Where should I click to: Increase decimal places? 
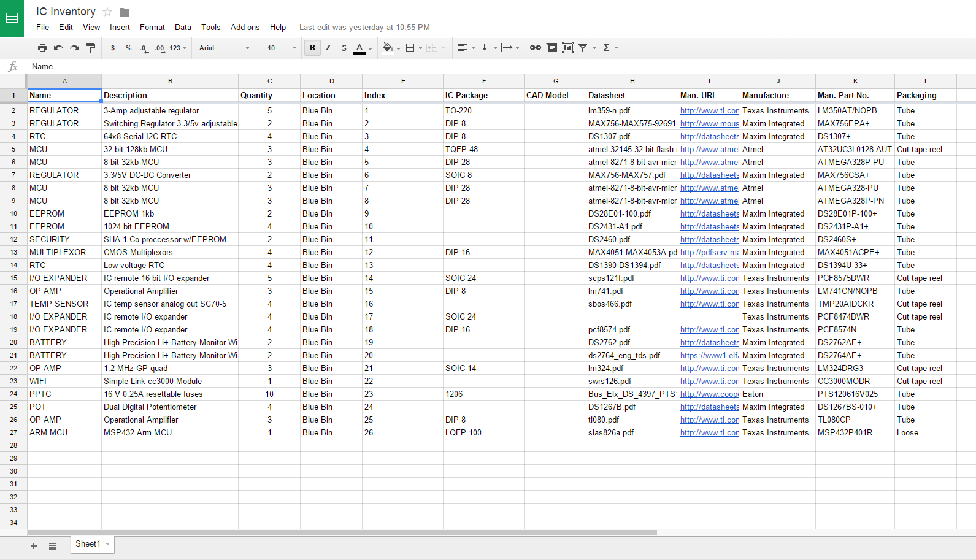tap(159, 48)
